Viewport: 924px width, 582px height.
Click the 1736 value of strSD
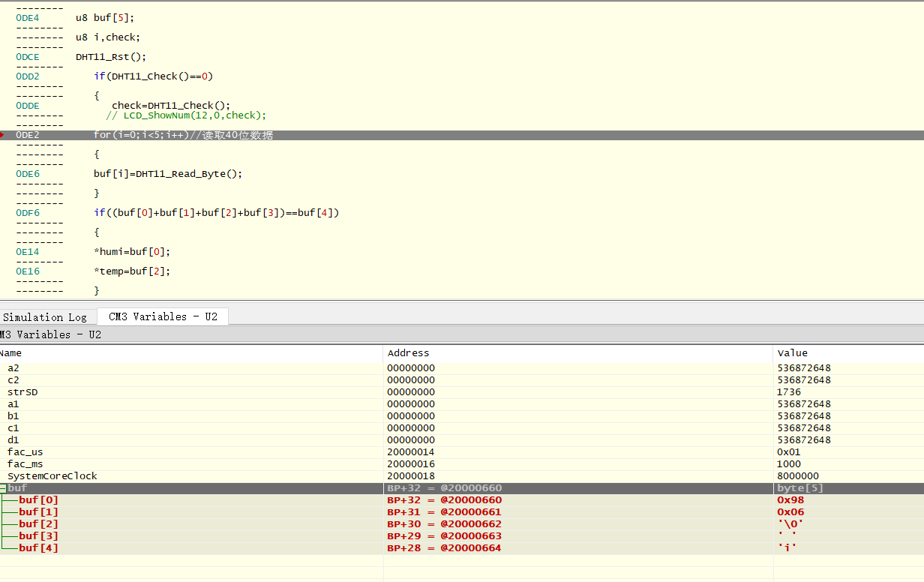click(x=789, y=392)
